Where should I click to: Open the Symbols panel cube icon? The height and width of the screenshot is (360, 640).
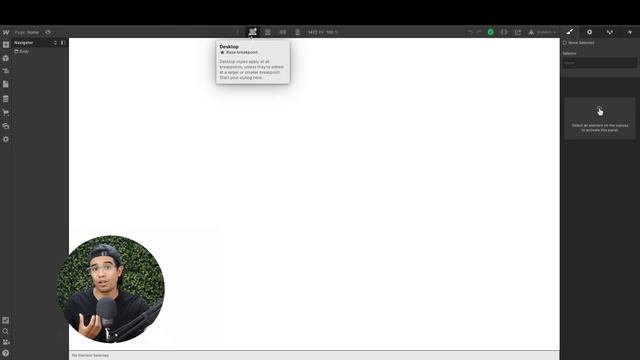click(6, 58)
